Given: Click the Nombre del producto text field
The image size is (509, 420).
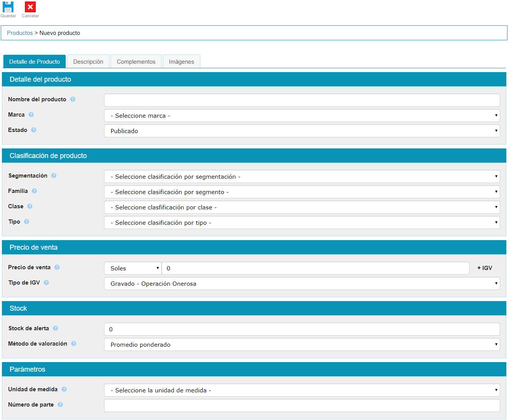Looking at the screenshot, I should (302, 100).
